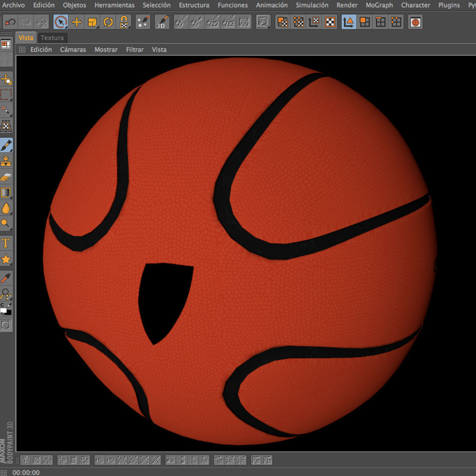The image size is (476, 476).
Task: Select the Rotate tool circular arrows
Action: 108,22
